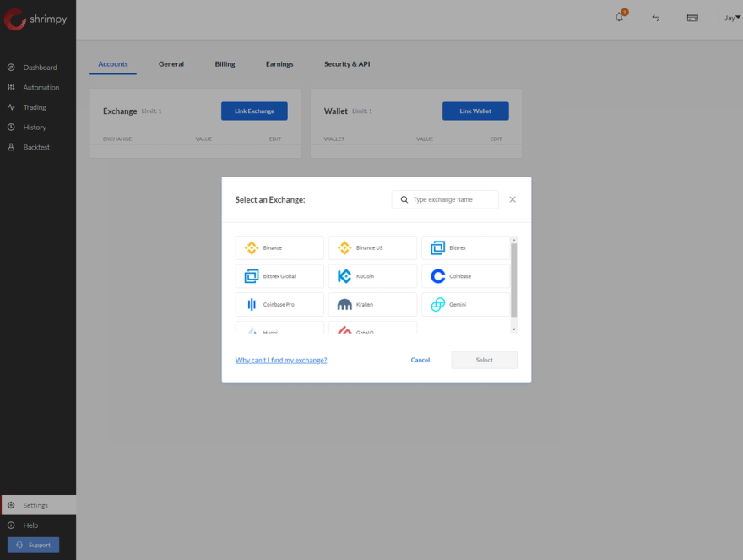Switch to the Accounts tab
This screenshot has width=743, height=560.
(x=113, y=64)
